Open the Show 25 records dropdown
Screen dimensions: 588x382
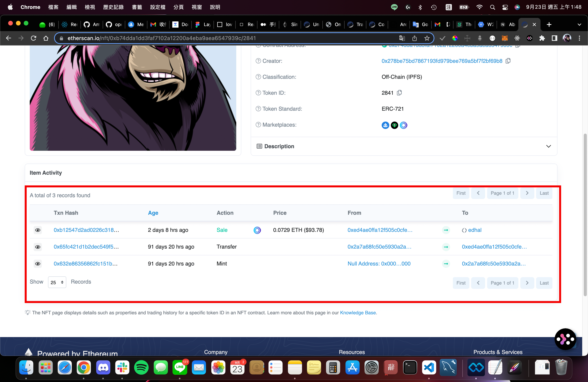[57, 282]
